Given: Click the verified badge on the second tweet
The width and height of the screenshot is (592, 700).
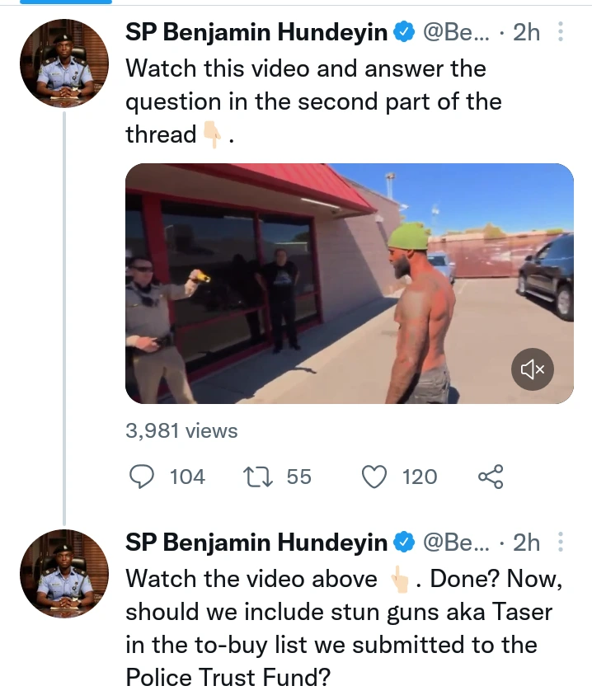Looking at the screenshot, I should pyautogui.click(x=404, y=542).
